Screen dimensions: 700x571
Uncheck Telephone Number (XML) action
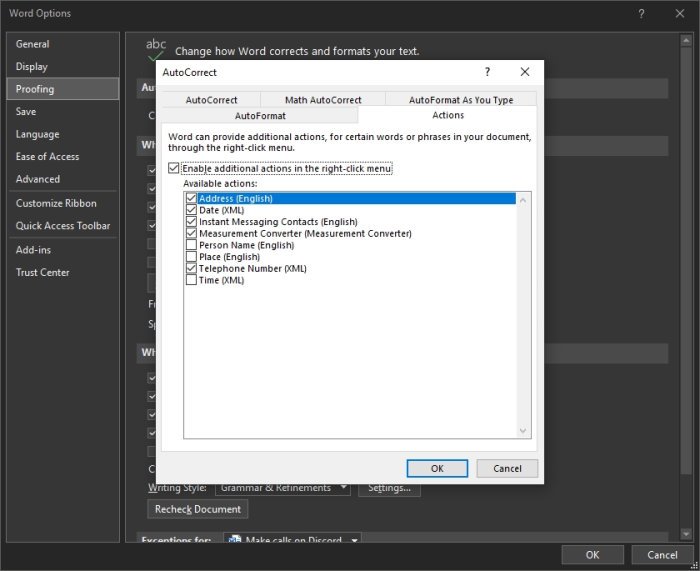pyautogui.click(x=192, y=268)
